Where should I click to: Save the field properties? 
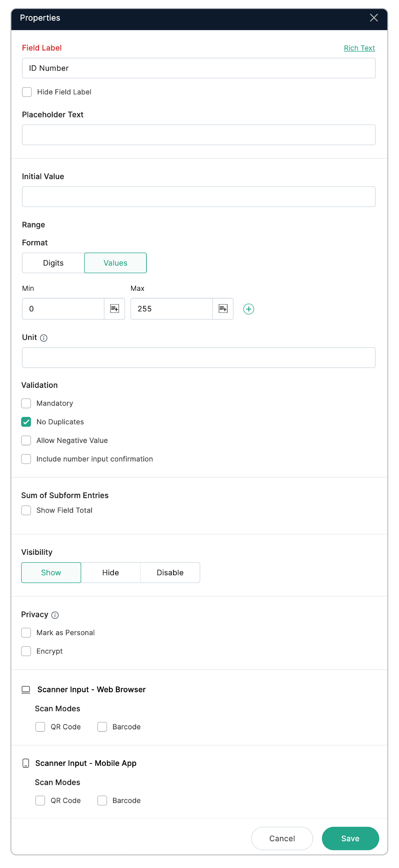tap(350, 838)
